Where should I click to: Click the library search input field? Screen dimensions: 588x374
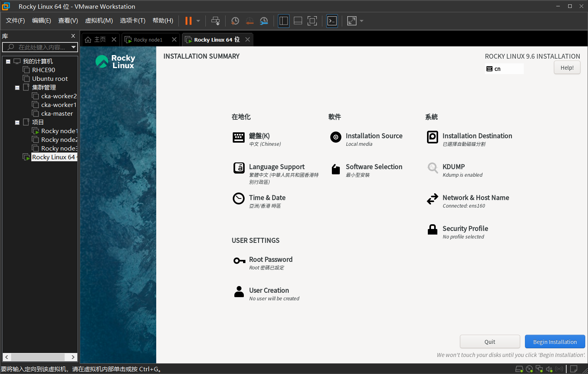36,47
